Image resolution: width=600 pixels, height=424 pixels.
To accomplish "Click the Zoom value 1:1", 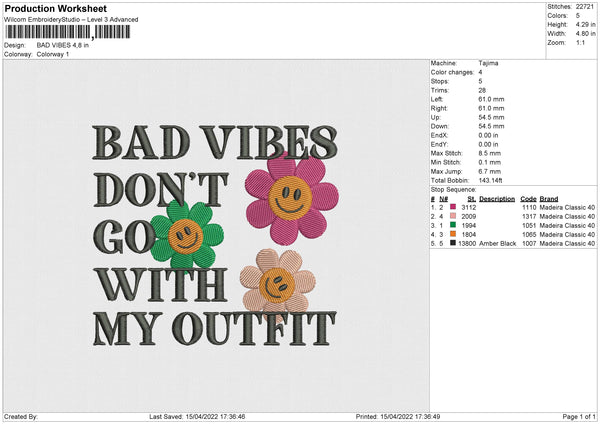I will point(580,42).
